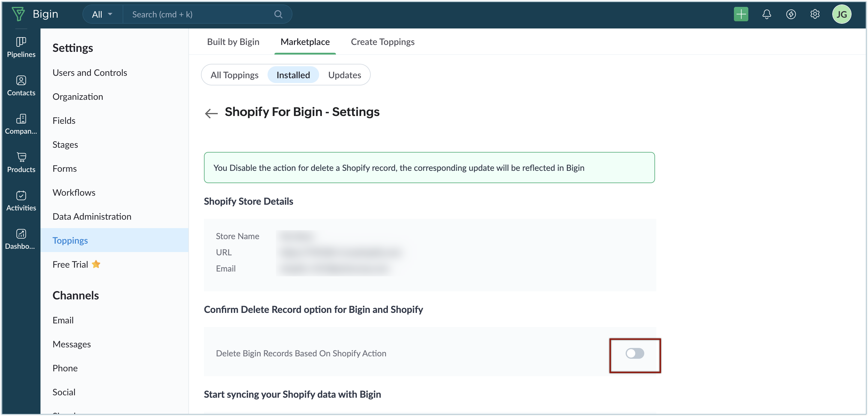
Task: Click the Shopify For Bigin - Settings heading
Action: tap(302, 112)
